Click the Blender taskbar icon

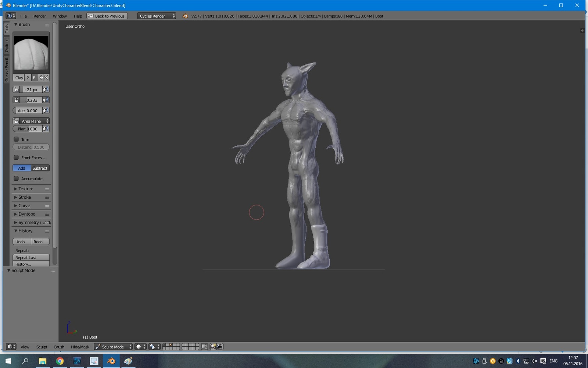coord(111,361)
